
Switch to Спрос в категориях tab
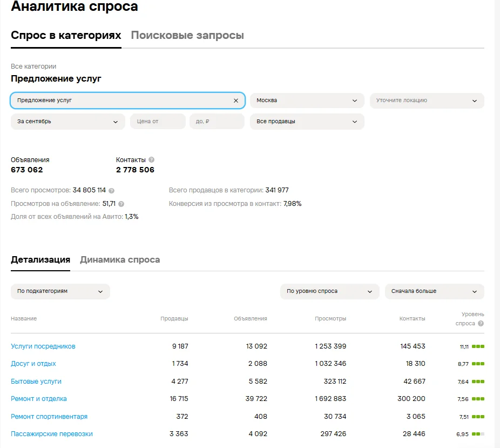(x=66, y=35)
